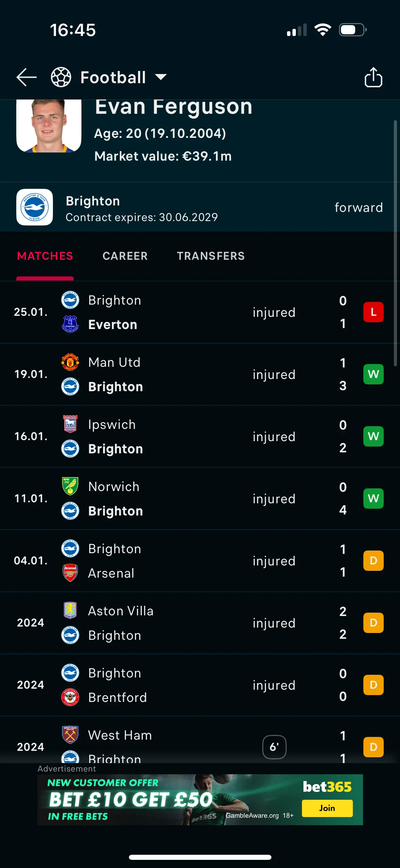Viewport: 400px width, 868px height.
Task: Tap the football sport icon
Action: click(x=61, y=77)
